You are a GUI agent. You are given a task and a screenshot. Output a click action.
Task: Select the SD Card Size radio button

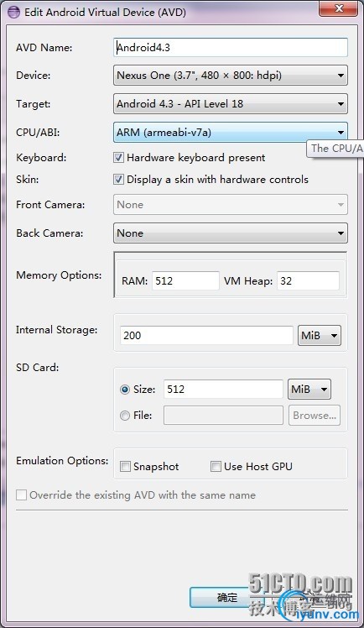(x=125, y=390)
